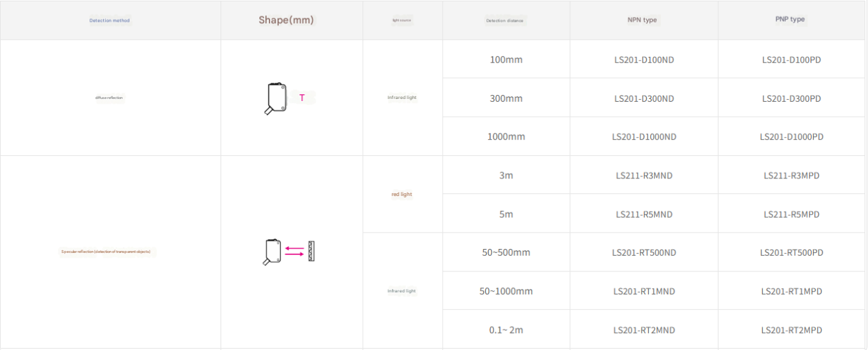The height and width of the screenshot is (350, 868).
Task: Select part number LS211-R5MND
Action: [644, 214]
